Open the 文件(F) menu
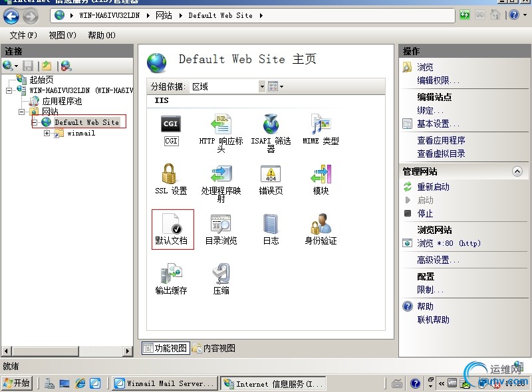532x392 pixels. pyautogui.click(x=23, y=35)
